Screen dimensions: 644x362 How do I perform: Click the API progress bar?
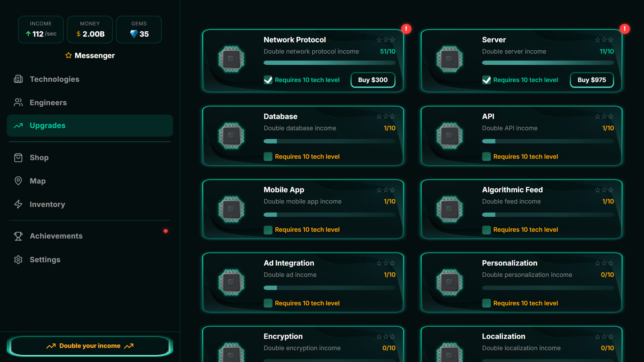548,141
